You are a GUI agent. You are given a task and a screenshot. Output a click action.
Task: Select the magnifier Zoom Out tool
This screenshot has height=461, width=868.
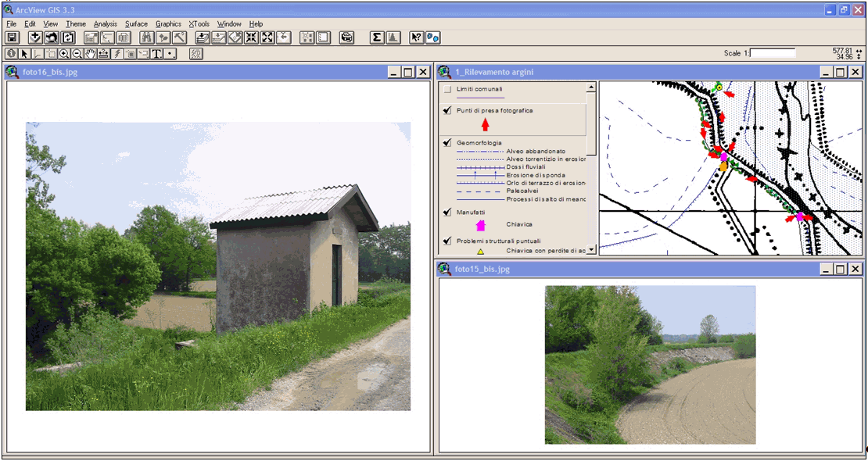pos(77,54)
